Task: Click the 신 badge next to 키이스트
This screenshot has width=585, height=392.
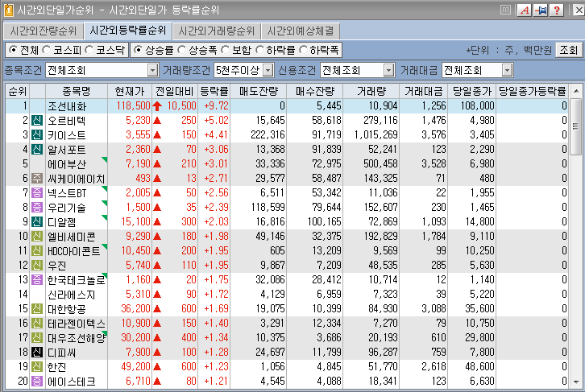Action: 36,135
